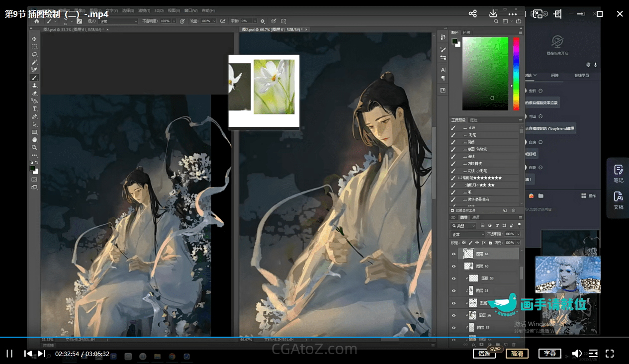The height and width of the screenshot is (364, 629).
Task: Hide layer 图层 61 with eye icon
Action: click(453, 254)
